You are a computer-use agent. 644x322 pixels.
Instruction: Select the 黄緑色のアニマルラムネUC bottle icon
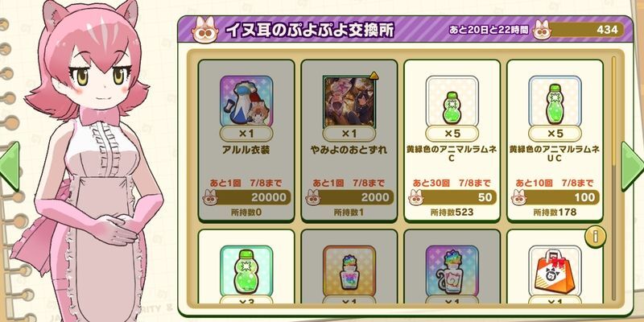coord(555,101)
